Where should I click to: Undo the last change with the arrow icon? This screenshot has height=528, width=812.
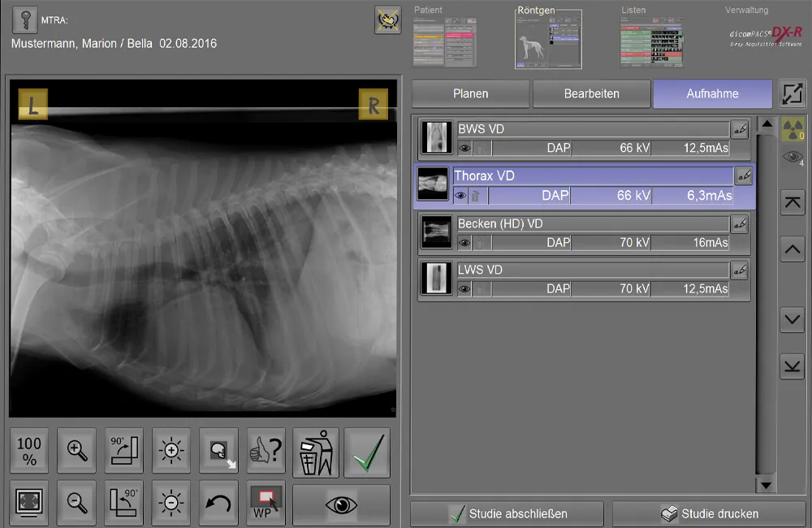pyautogui.click(x=218, y=503)
